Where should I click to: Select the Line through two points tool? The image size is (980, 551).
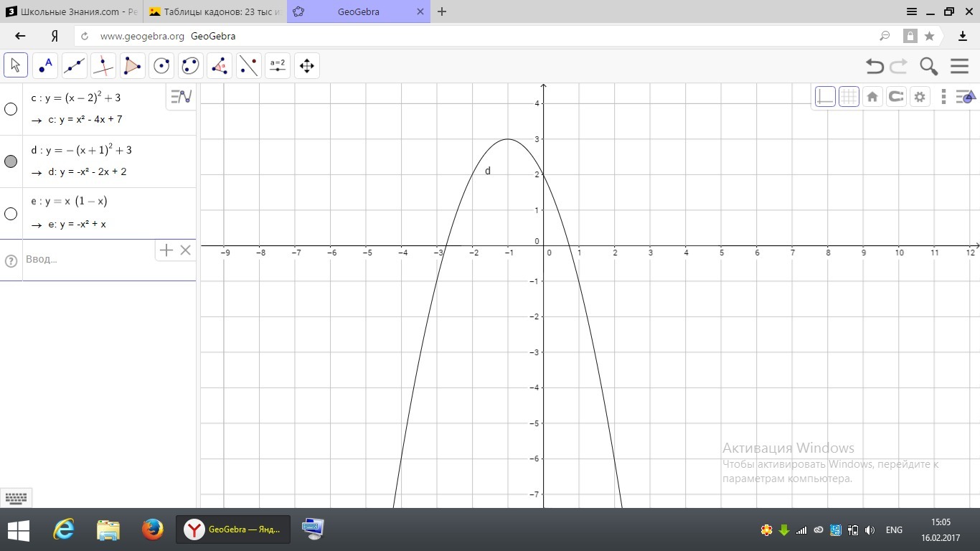(74, 66)
